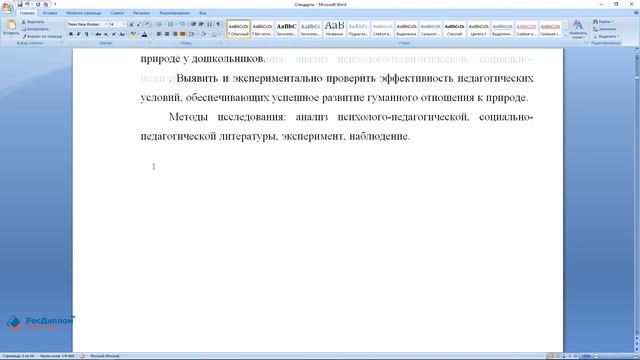640x360 pixels.
Task: Expand the styles gallery More arrow
Action: coord(566,36)
